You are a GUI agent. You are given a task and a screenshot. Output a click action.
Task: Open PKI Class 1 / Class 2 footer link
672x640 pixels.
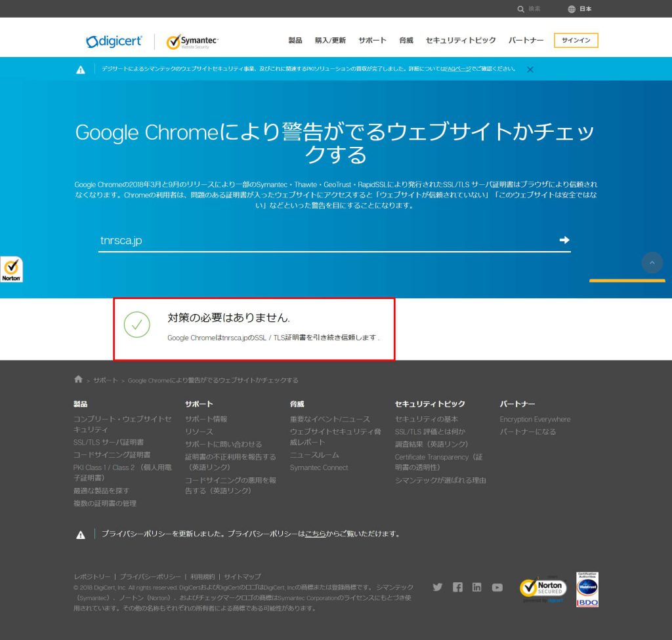(123, 473)
